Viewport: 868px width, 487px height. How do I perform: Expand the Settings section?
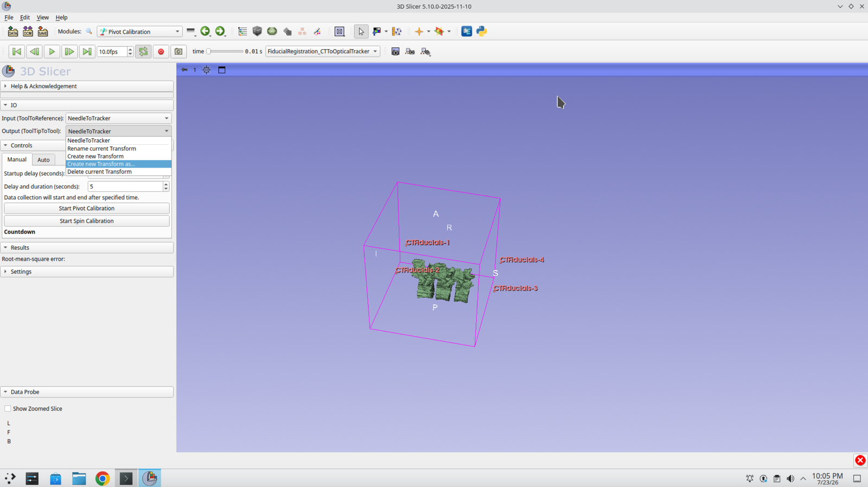coord(87,272)
